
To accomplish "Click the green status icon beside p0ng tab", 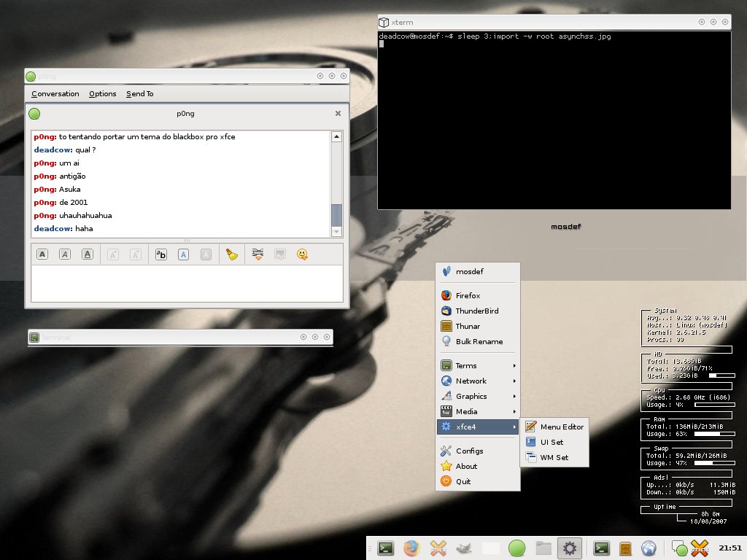I will point(34,114).
